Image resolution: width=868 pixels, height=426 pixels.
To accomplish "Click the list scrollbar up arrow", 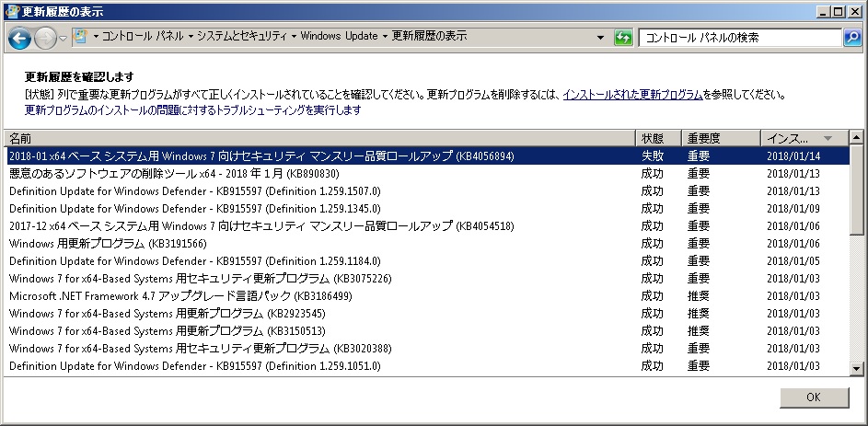I will pyautogui.click(x=856, y=137).
